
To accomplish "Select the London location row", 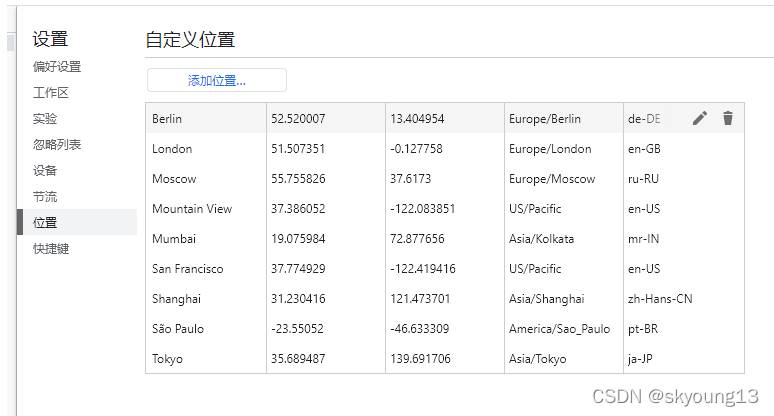I will [445, 149].
